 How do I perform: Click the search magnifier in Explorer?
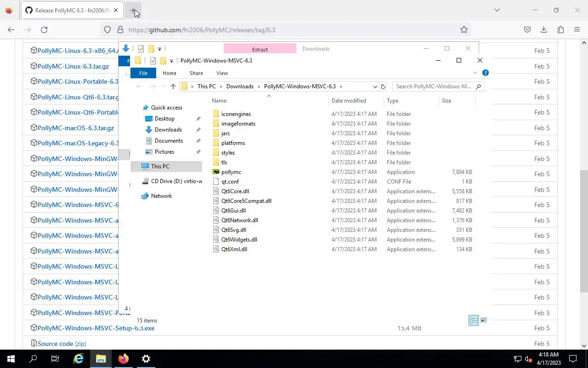(478, 86)
